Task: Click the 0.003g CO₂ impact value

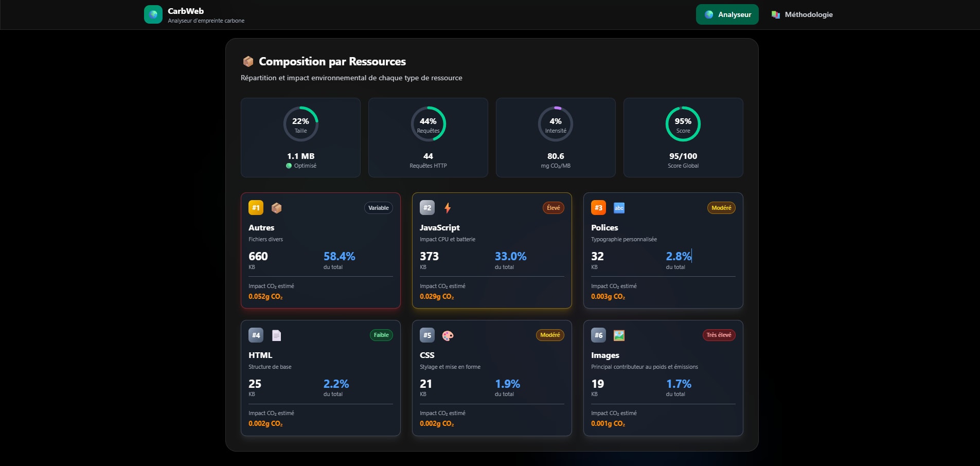Action: pyautogui.click(x=608, y=297)
